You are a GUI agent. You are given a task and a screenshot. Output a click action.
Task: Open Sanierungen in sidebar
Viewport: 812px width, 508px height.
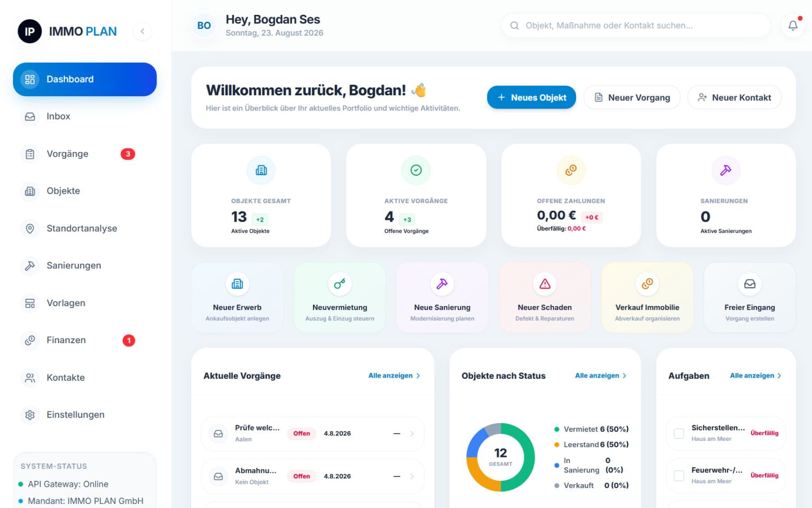pos(85,266)
